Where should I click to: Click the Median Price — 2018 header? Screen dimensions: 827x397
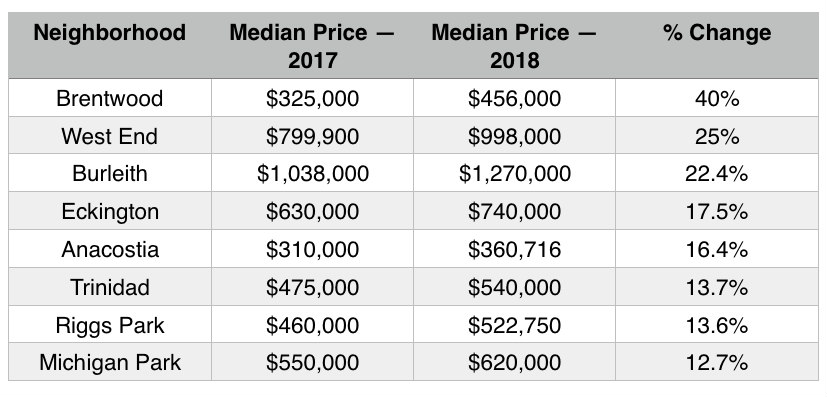(x=514, y=46)
